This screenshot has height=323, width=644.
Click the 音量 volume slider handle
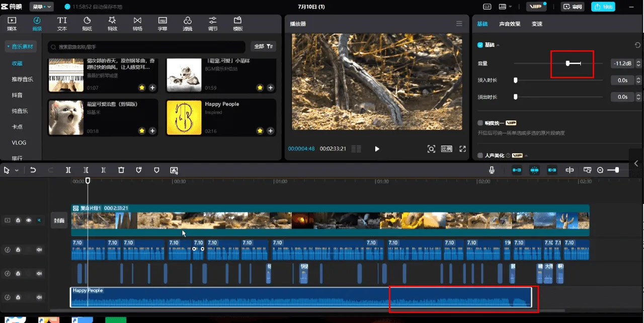(568, 63)
